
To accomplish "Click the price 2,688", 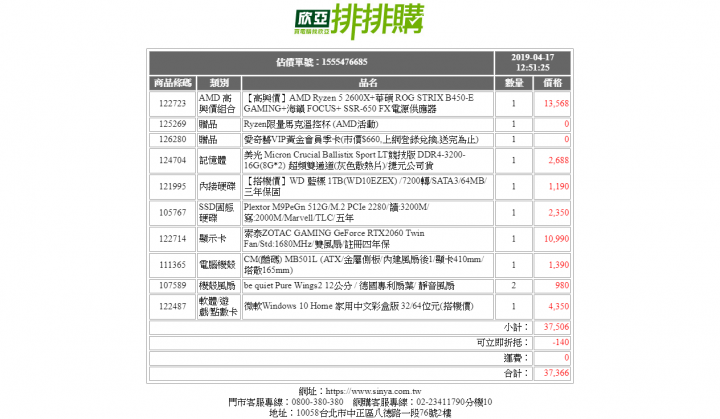I will tap(558, 160).
